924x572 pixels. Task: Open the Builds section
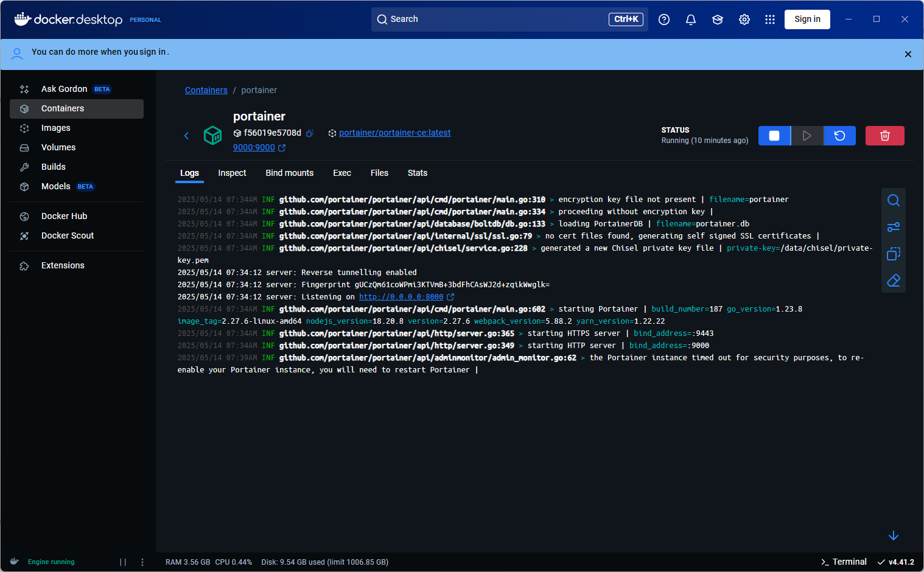(x=77, y=167)
